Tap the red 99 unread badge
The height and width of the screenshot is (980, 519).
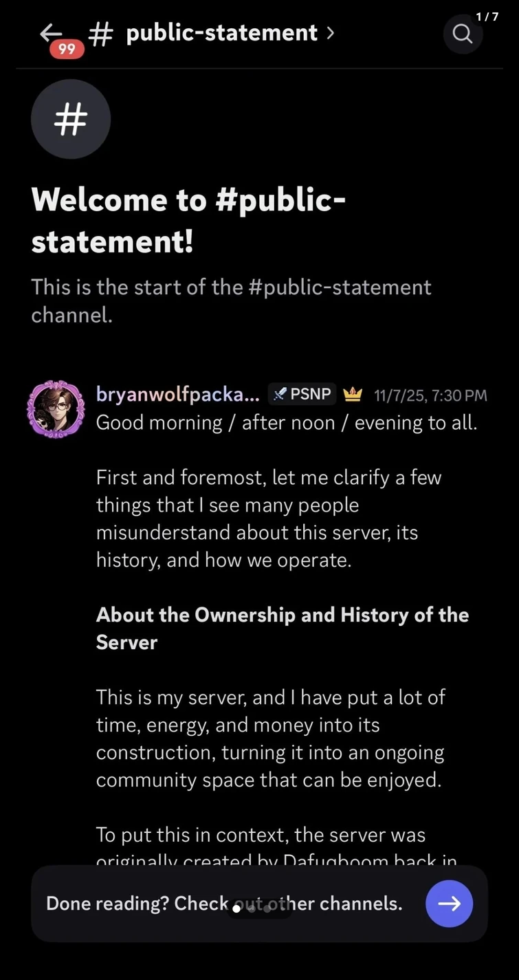click(67, 48)
